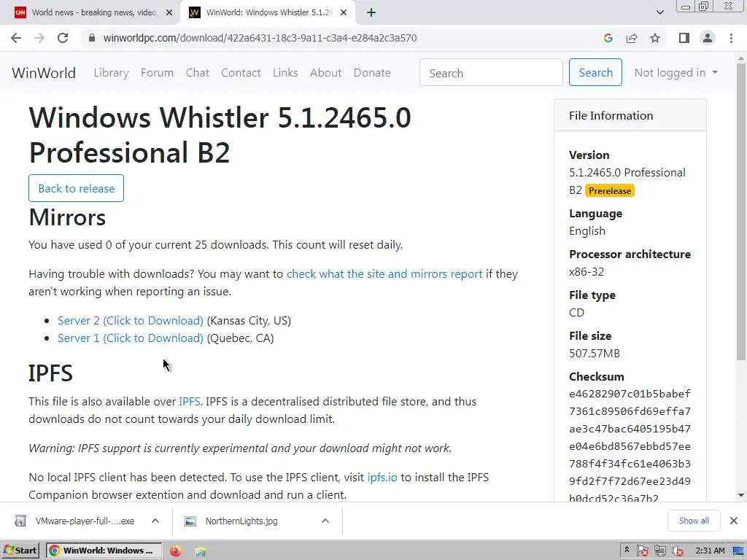The image size is (747, 560).
Task: Click the 2:31 AM system clock
Action: [x=710, y=551]
